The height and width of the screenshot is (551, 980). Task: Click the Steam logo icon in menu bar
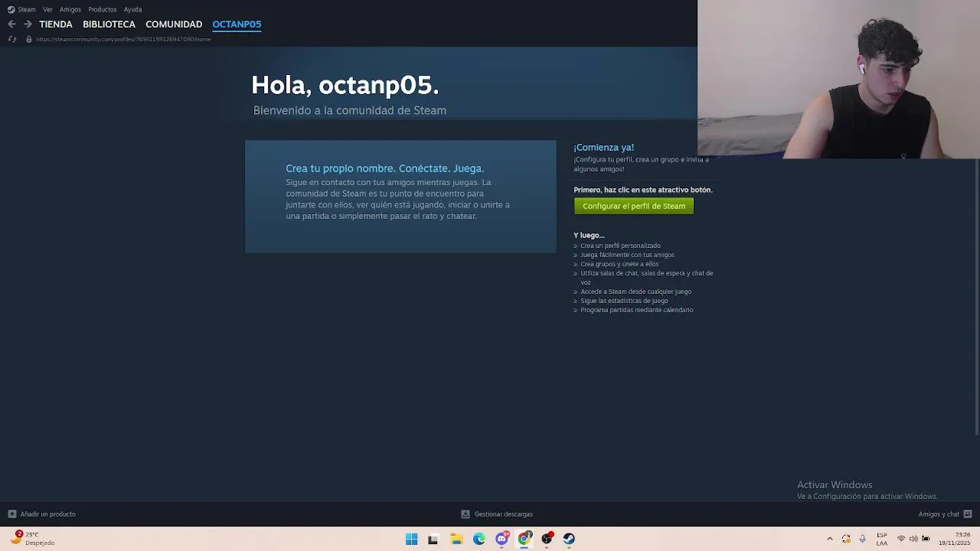(11, 9)
